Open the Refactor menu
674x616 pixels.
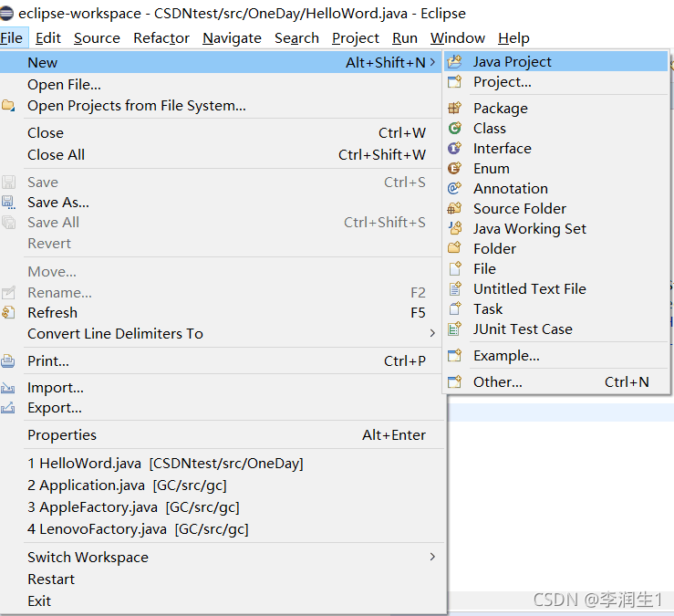click(161, 38)
